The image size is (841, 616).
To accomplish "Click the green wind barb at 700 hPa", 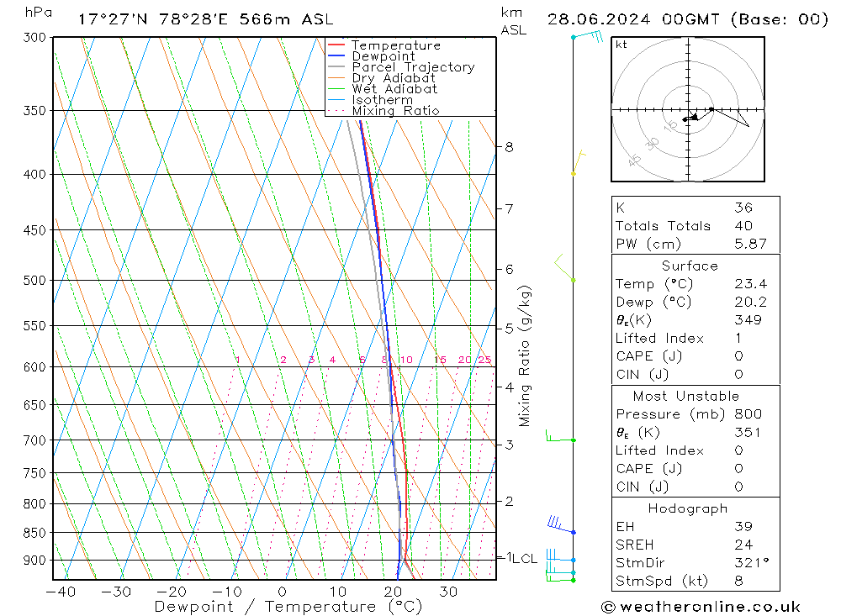I will tap(560, 438).
